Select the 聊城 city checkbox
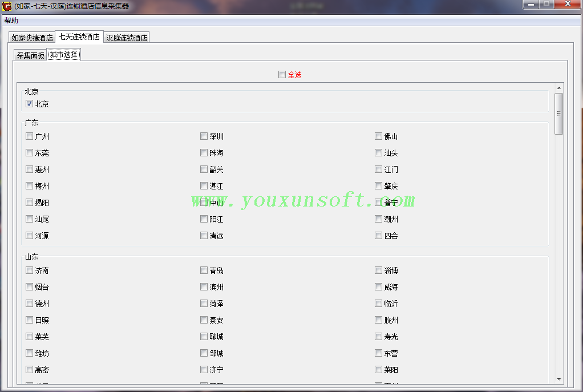This screenshot has width=583, height=392. [204, 337]
